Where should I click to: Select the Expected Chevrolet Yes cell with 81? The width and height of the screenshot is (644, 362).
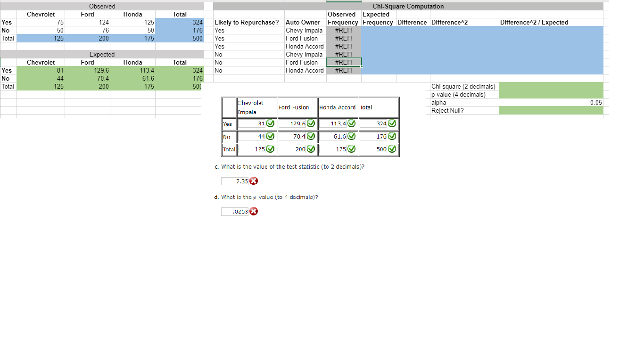(41, 70)
